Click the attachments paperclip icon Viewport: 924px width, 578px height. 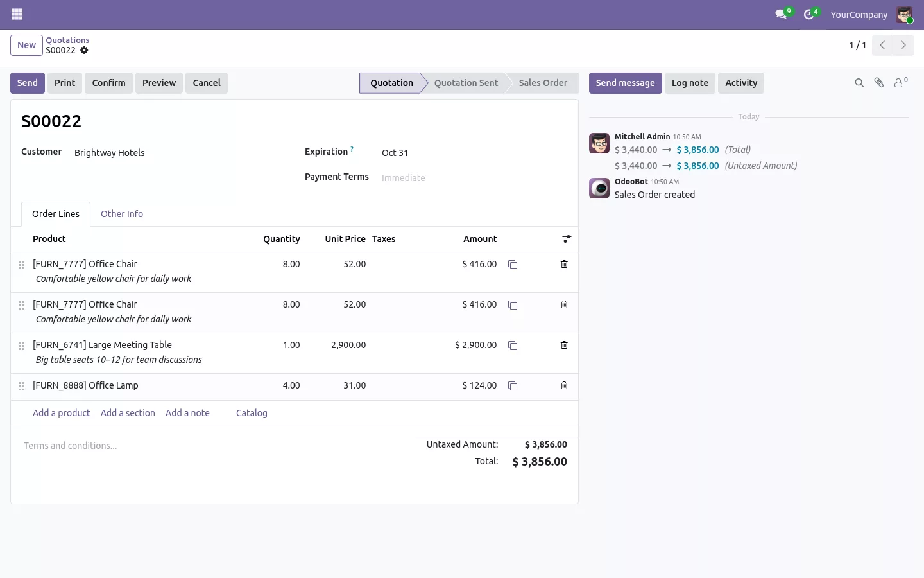[879, 83]
